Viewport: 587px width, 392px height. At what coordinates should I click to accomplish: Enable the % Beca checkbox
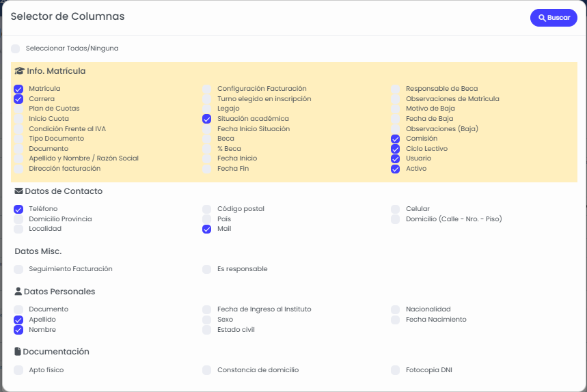pyautogui.click(x=206, y=149)
